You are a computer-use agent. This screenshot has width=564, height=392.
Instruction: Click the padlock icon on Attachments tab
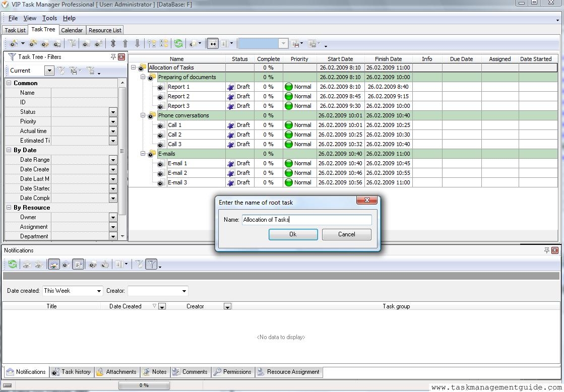[100, 372]
